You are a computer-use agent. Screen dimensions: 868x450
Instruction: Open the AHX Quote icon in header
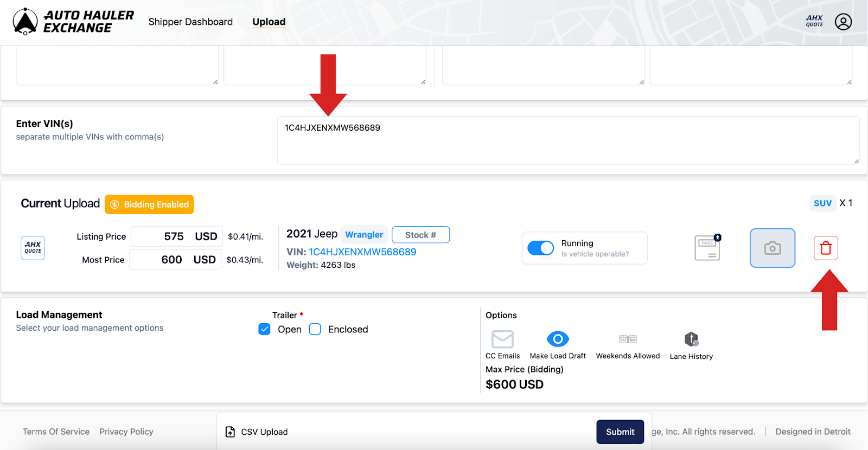point(814,21)
